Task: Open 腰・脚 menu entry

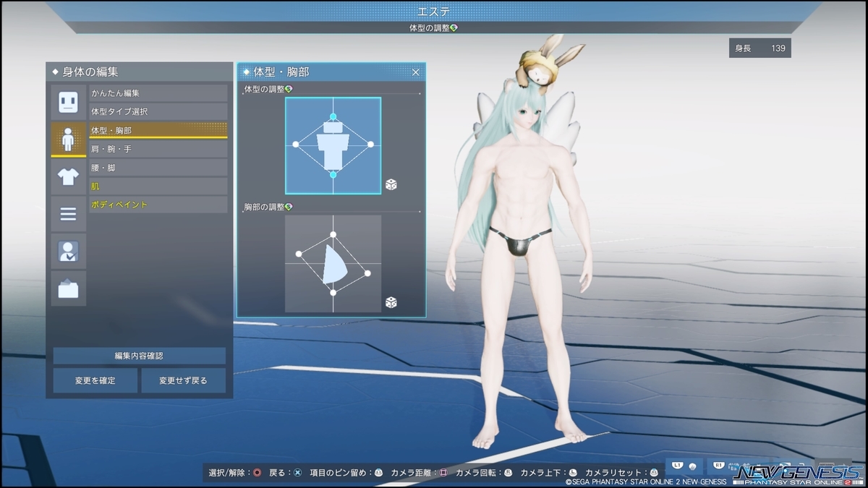Action: tap(158, 168)
